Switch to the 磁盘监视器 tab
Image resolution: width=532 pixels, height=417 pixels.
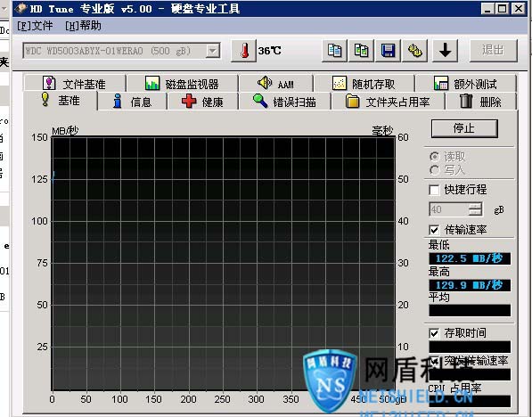tap(182, 83)
